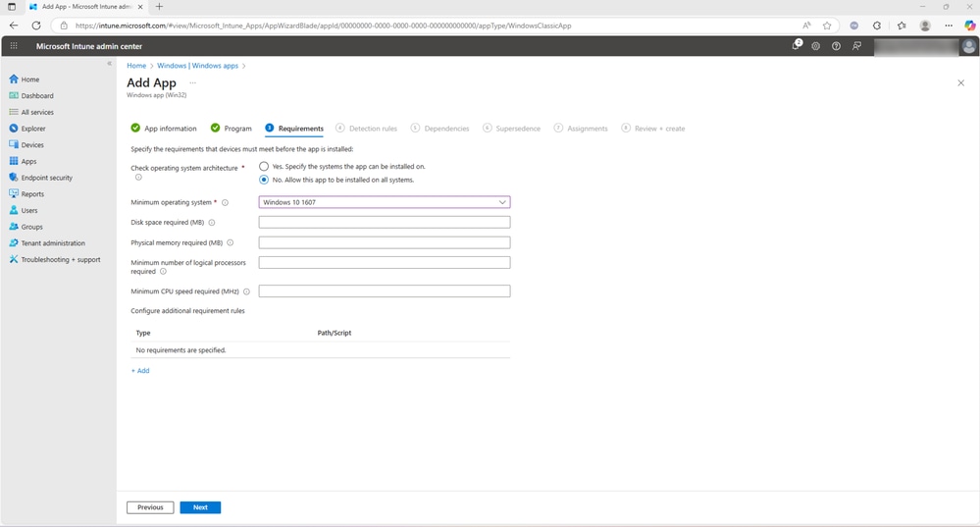Click the Minimum CPU speed field
The width and height of the screenshot is (980, 527).
(x=385, y=290)
